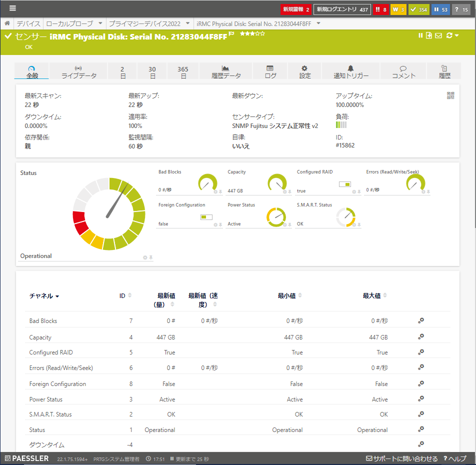The width and height of the screenshot is (476, 465).
Task: Click the 新規ログエントリ 437 button
Action: click(342, 9)
